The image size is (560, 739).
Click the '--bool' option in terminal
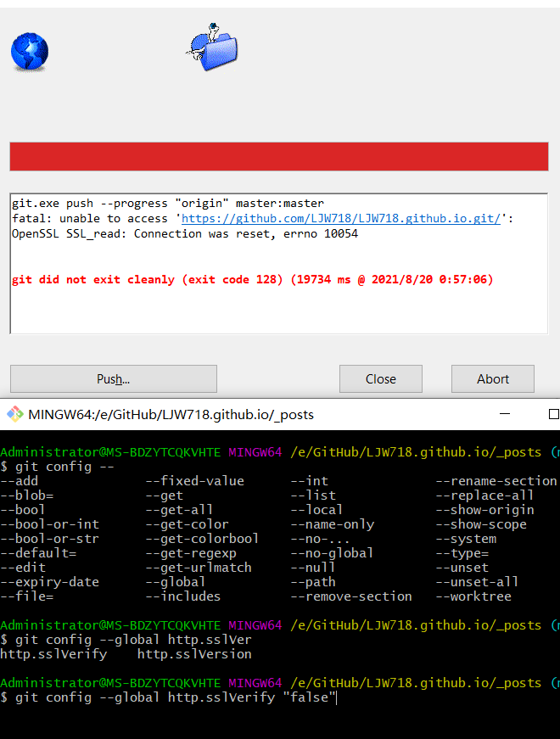(23, 510)
